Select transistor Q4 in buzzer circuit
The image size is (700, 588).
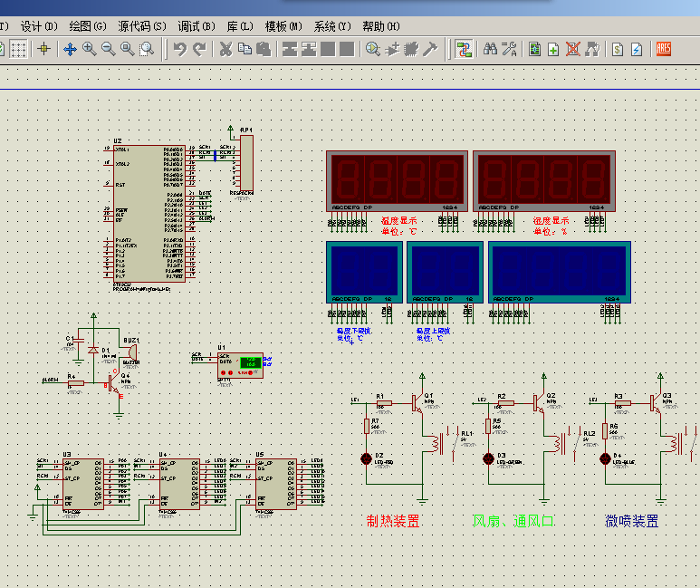pyautogui.click(x=114, y=384)
